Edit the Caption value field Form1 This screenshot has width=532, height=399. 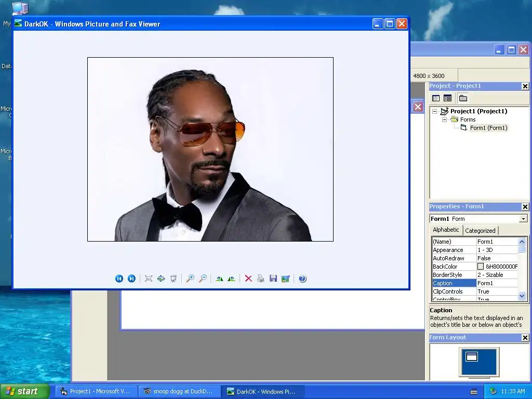(x=497, y=283)
